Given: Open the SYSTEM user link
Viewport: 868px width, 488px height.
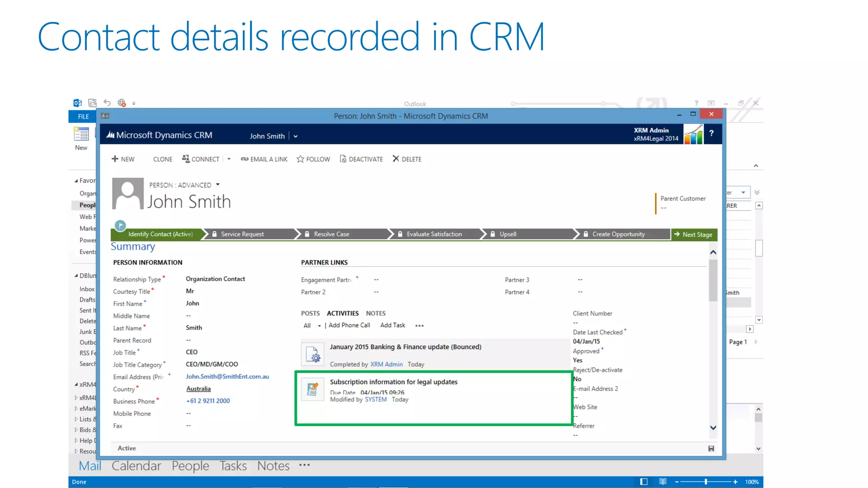Looking at the screenshot, I should [x=376, y=399].
